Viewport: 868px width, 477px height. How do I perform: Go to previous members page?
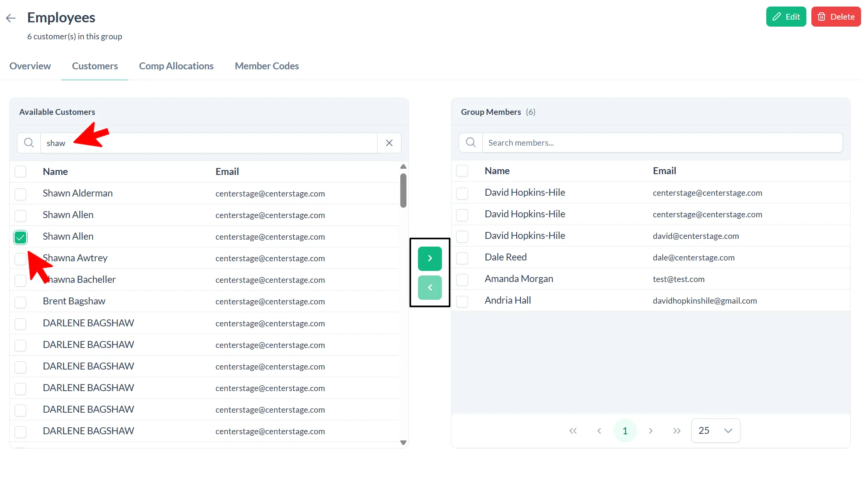tap(599, 430)
